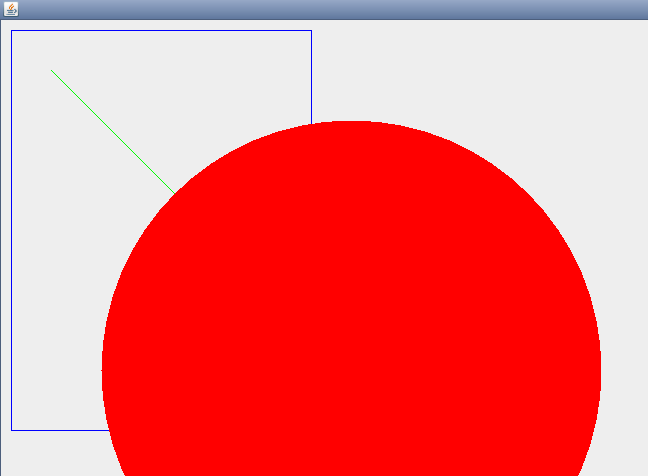Click where the rectangle's right border meets the circle
The width and height of the screenshot is (648, 476).
coord(311,125)
